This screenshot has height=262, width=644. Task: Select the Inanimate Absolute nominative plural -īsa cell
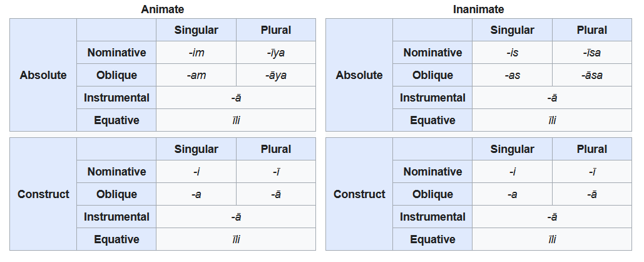click(x=592, y=53)
